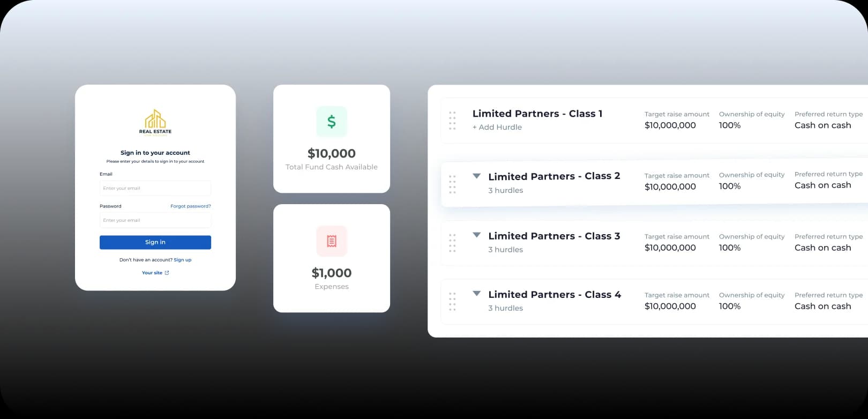Click the Sign up link
This screenshot has width=868, height=419.
point(183,259)
